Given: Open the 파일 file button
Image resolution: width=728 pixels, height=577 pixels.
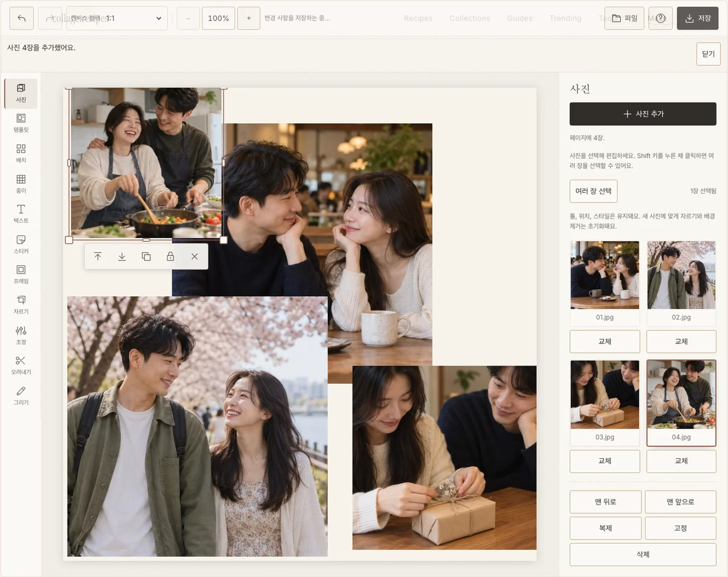Looking at the screenshot, I should pos(624,18).
